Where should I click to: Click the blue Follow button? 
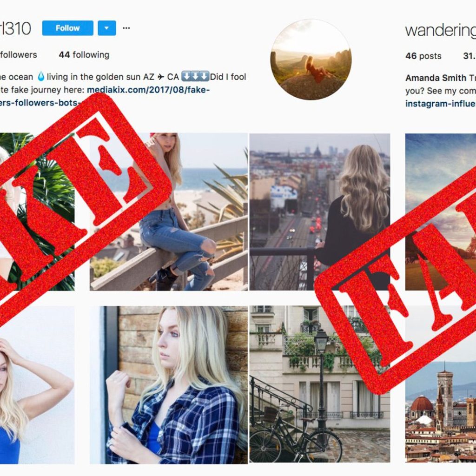(67, 28)
